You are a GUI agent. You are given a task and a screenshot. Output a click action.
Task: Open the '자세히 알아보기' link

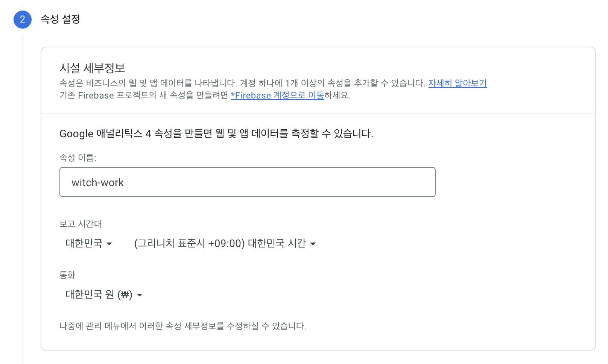tap(457, 83)
